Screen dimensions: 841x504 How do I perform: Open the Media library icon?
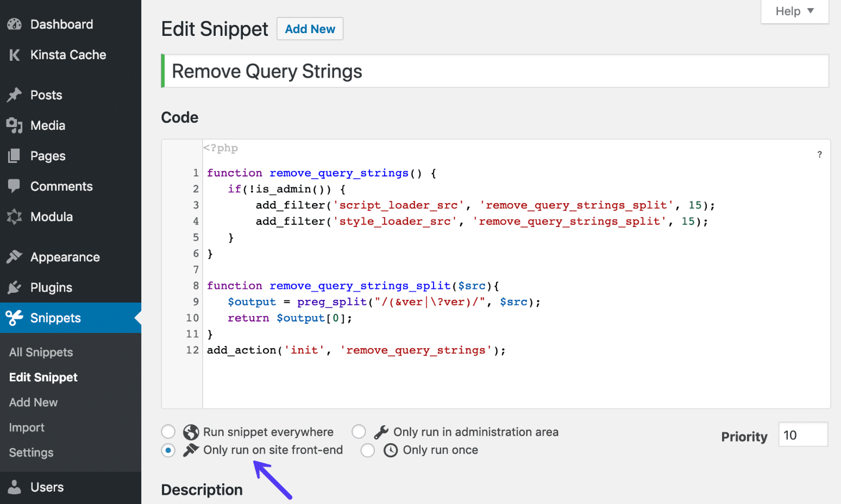point(14,125)
